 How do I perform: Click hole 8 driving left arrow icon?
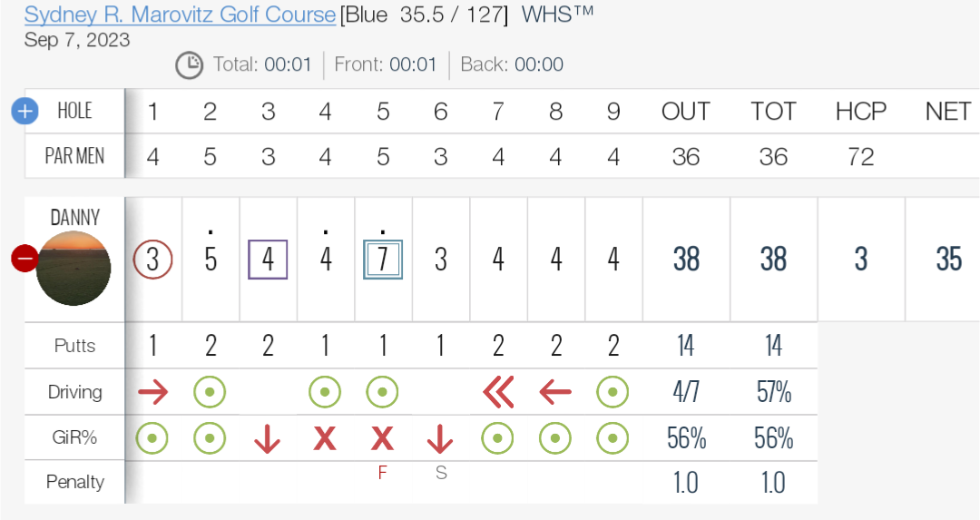[x=555, y=393]
